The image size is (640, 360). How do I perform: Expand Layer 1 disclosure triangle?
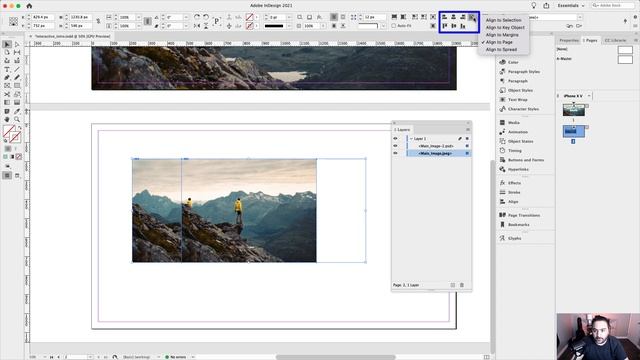tap(411, 139)
